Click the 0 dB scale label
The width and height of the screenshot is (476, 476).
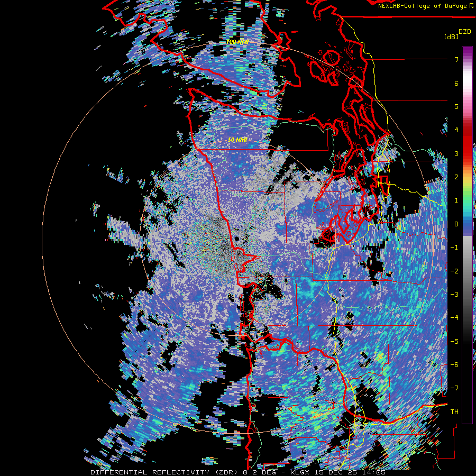pos(456,224)
